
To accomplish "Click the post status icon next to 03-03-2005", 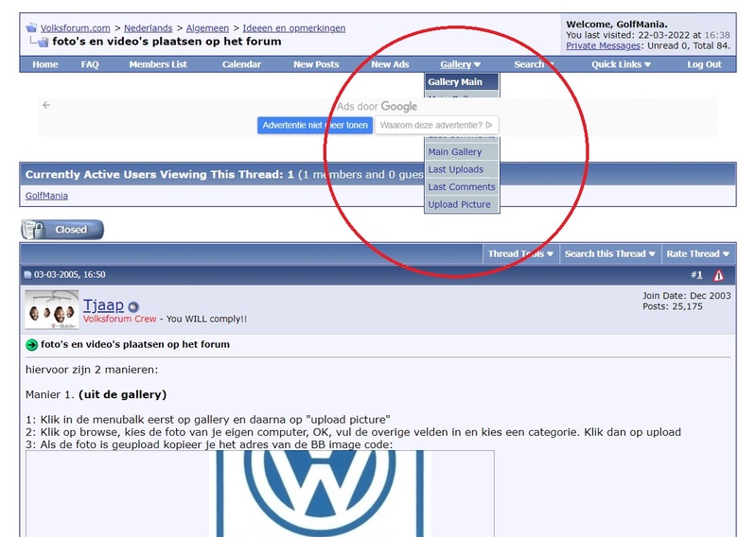I will 27,275.
